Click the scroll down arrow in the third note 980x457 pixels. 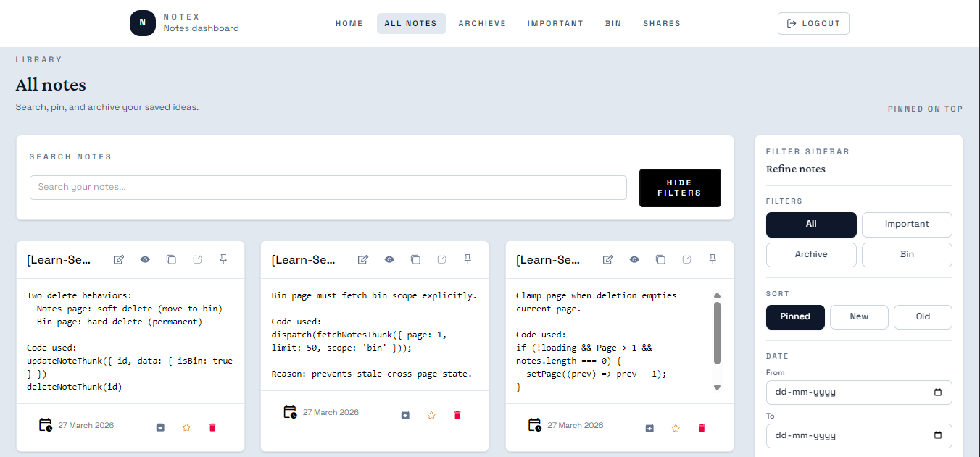717,388
